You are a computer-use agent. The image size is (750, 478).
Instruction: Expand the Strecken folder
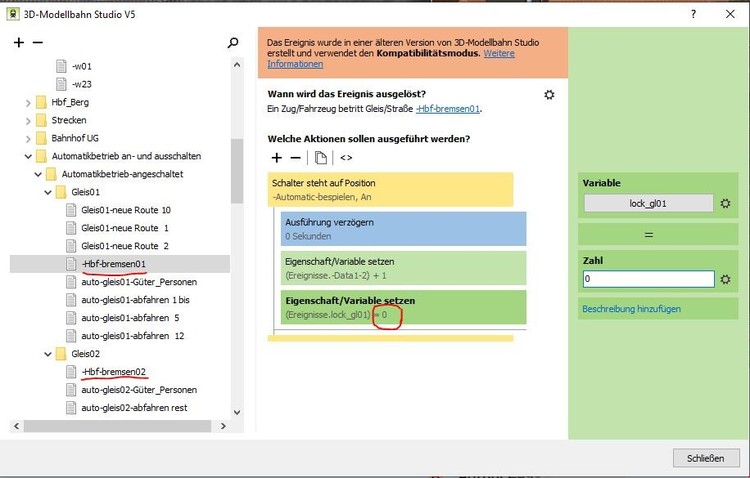point(28,121)
